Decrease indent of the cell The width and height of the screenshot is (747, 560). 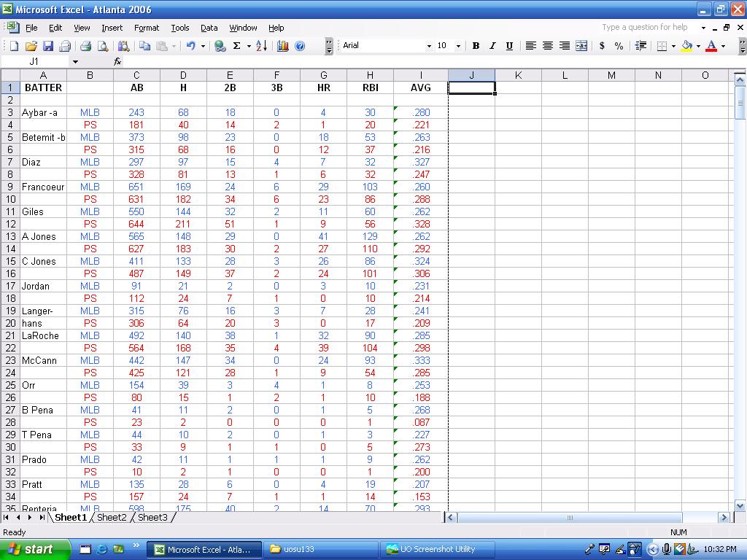pyautogui.click(x=640, y=46)
